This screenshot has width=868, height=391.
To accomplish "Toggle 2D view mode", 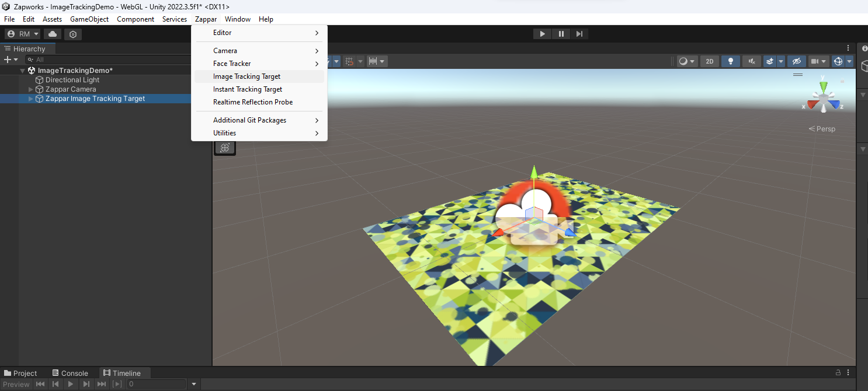I will coord(709,61).
